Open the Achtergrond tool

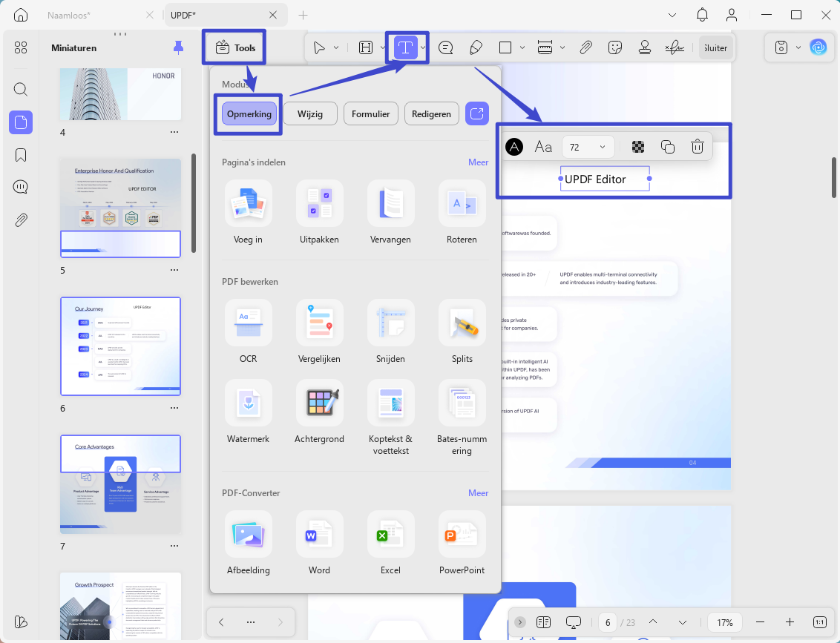(x=319, y=412)
